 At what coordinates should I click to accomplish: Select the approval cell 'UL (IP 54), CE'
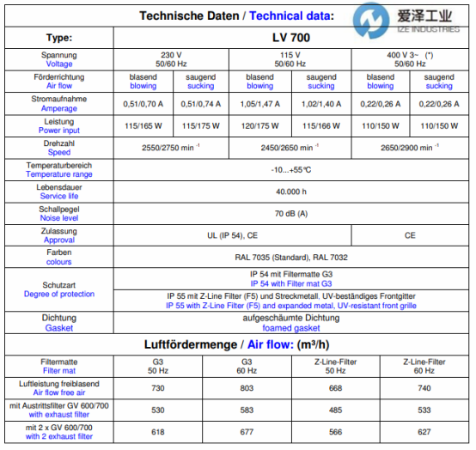click(232, 235)
